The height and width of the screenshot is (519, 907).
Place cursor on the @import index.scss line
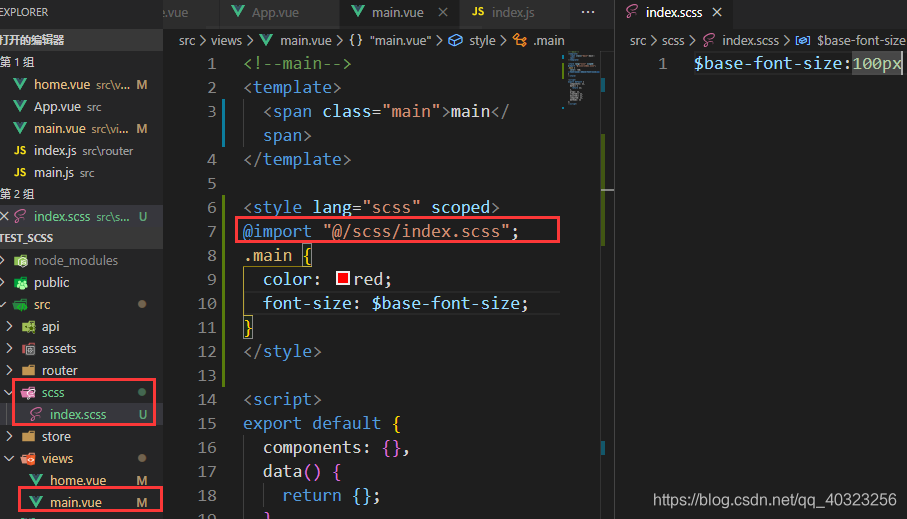pyautogui.click(x=381, y=231)
